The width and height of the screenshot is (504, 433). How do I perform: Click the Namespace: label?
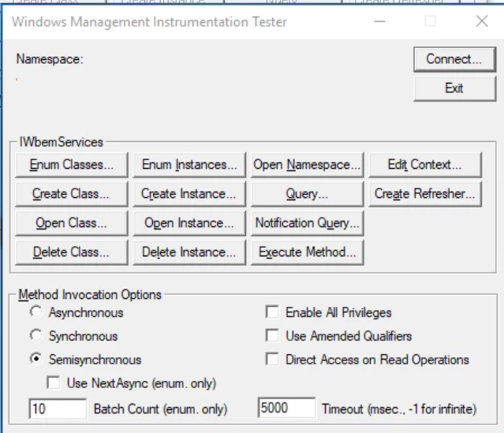[50, 59]
